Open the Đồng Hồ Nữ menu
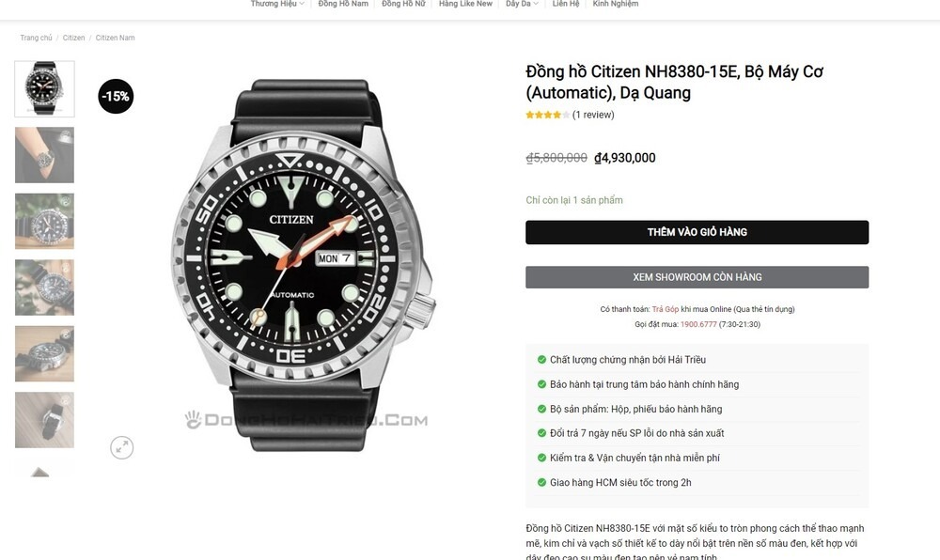 tap(403, 4)
